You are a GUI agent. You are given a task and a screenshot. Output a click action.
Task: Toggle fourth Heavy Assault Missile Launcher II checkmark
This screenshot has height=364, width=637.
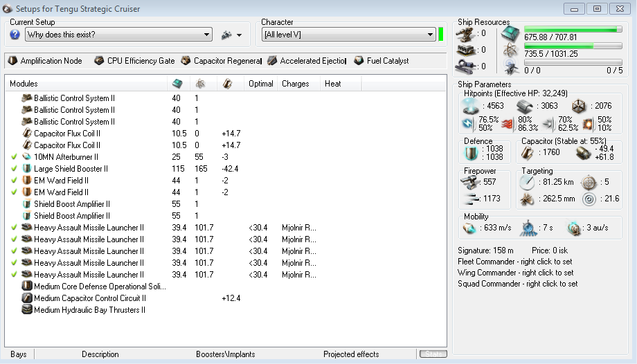click(x=15, y=263)
